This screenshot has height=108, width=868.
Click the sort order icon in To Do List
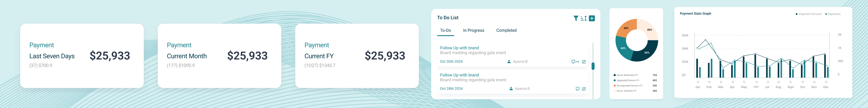coord(584,18)
